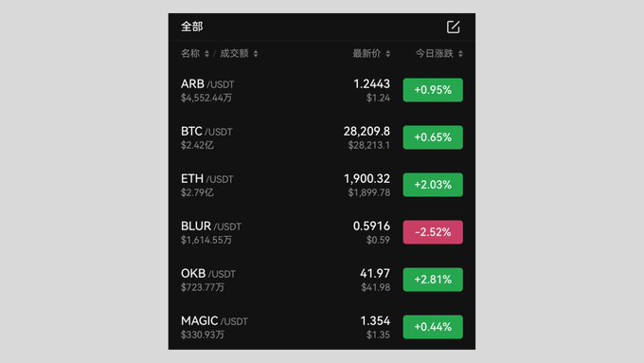Click the 最新价 column header
The image size is (644, 363).
pos(367,53)
